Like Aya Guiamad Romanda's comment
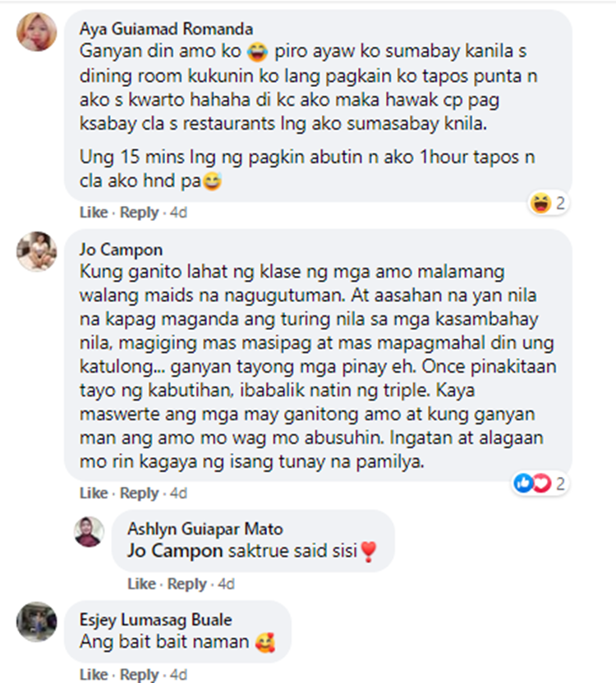This screenshot has height=683, width=616. pos(94,213)
